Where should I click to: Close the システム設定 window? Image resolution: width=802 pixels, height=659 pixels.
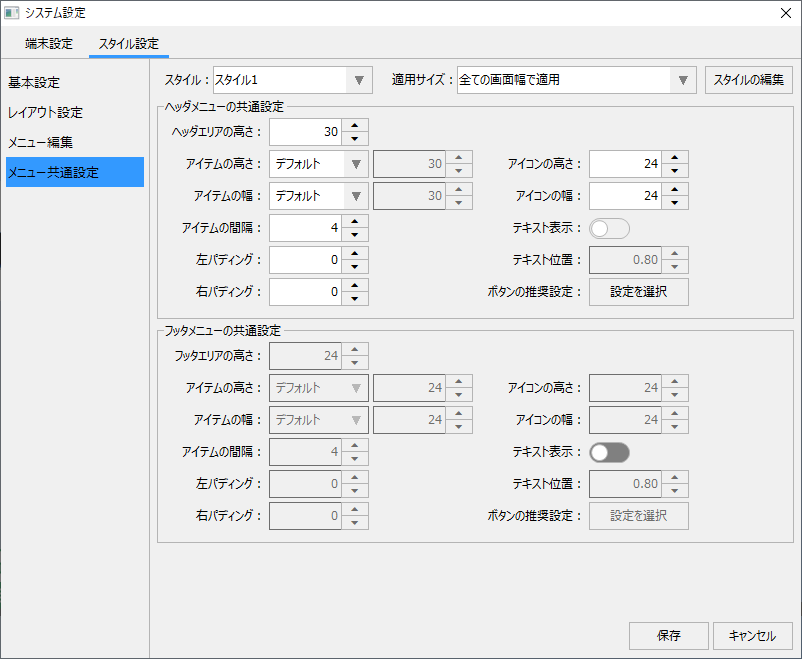point(785,13)
